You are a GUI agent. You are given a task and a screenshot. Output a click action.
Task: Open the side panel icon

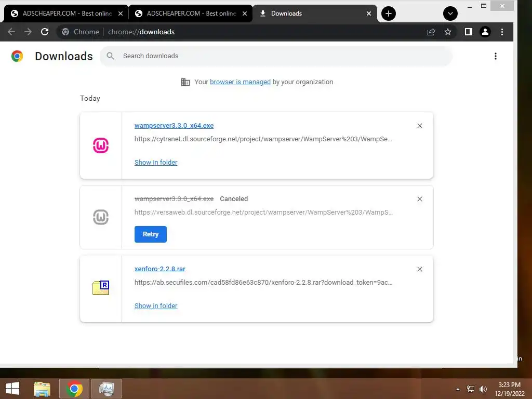(x=469, y=32)
